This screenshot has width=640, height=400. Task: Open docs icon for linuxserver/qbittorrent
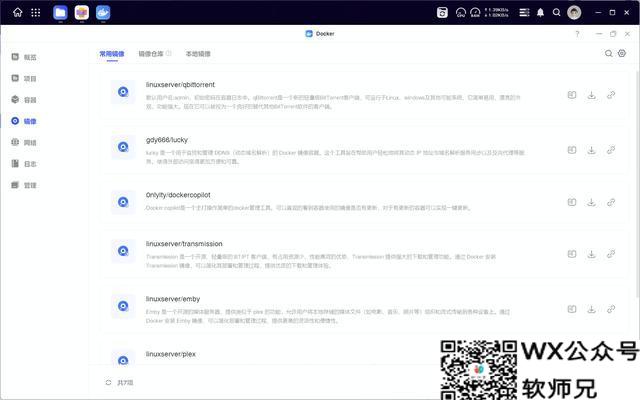click(x=572, y=95)
